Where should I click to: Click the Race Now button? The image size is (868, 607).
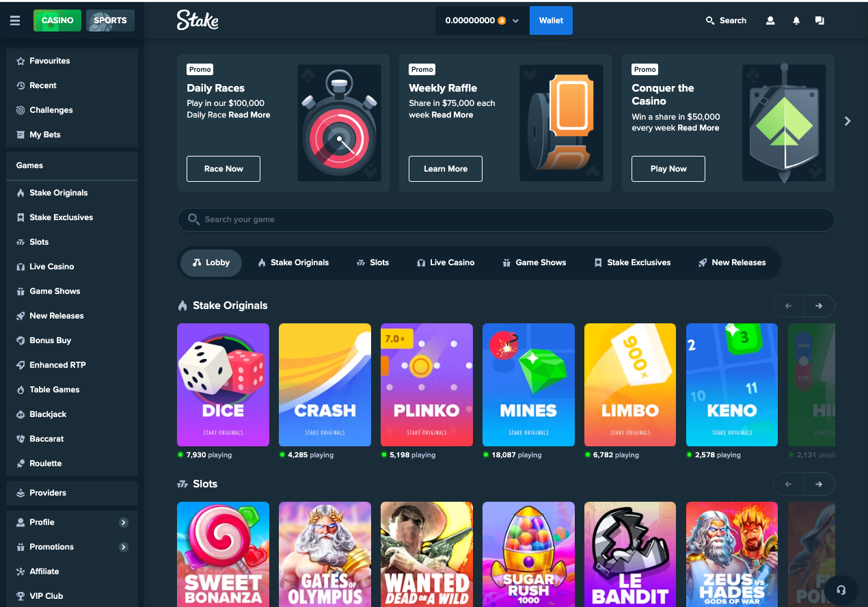(223, 169)
